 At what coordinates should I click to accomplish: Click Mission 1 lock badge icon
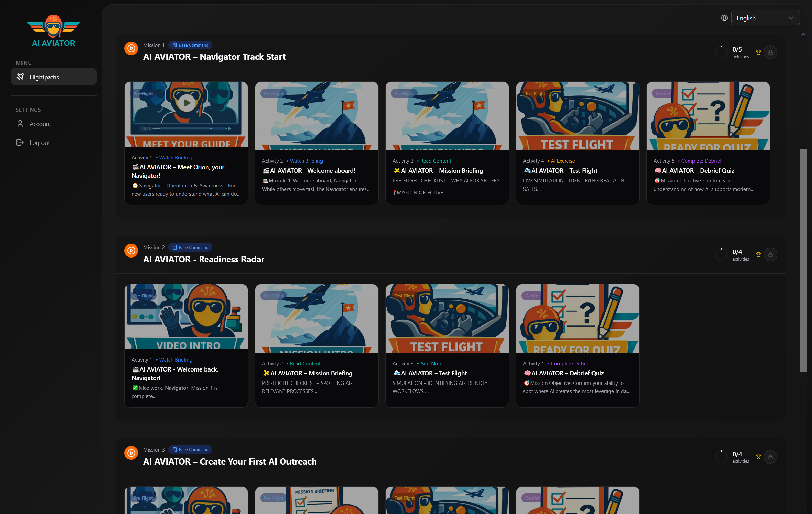coord(770,53)
